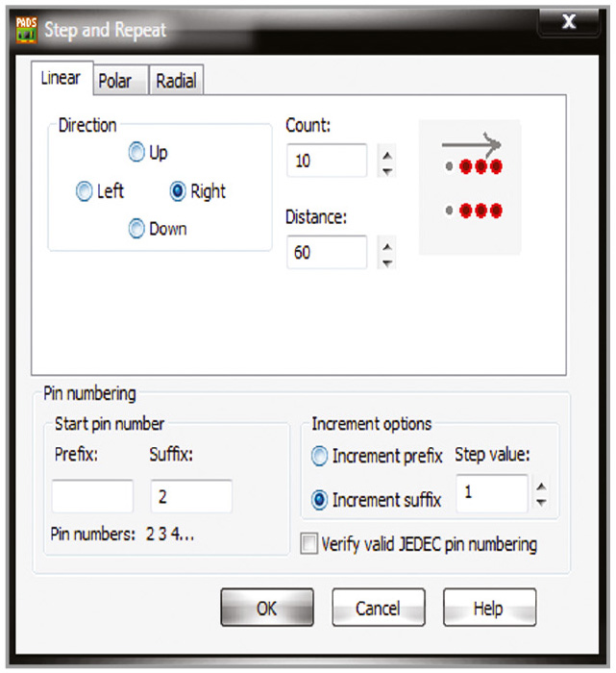
Task: Click the Prefix input field
Action: [x=92, y=496]
